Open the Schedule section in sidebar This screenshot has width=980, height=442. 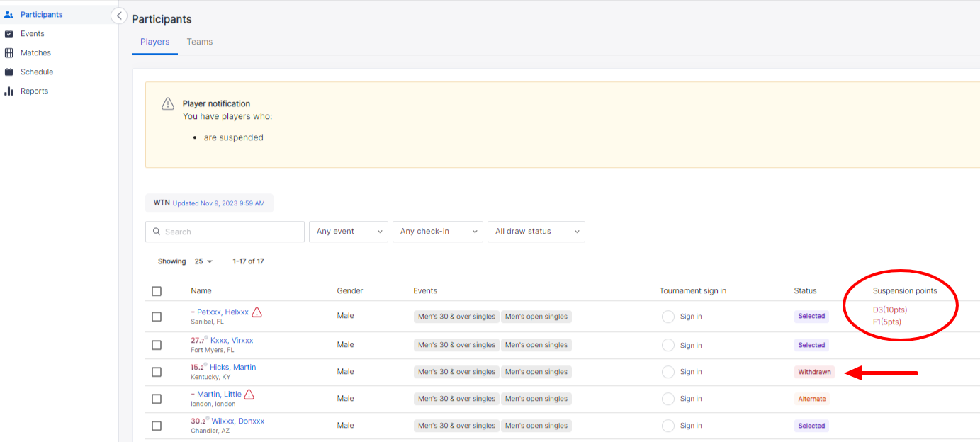(x=35, y=72)
